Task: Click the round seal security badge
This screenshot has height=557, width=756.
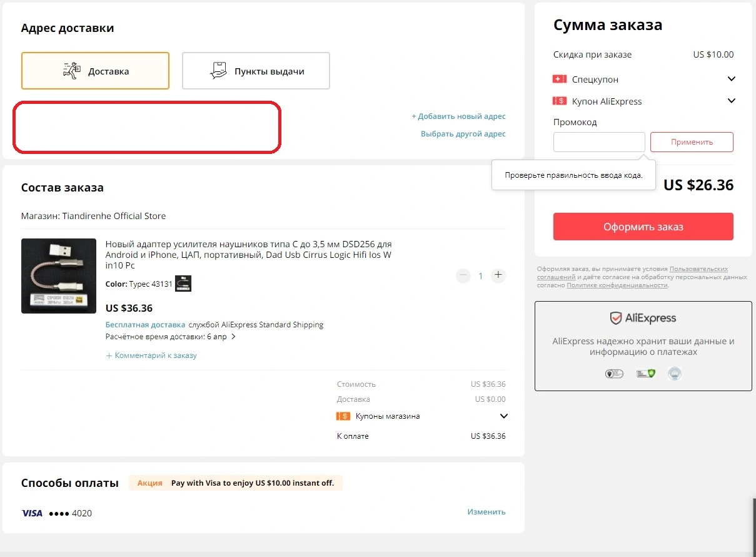Action: tap(674, 374)
